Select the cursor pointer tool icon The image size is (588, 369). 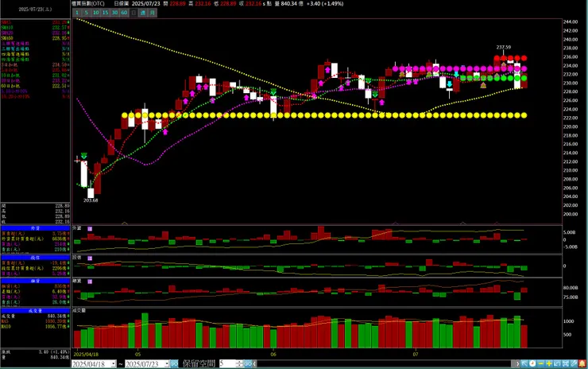coord(524,363)
